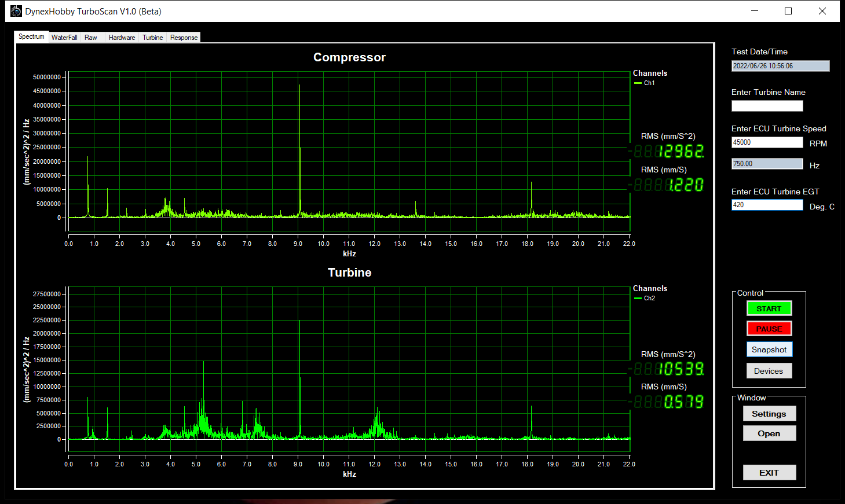Open the Response tab
This screenshot has width=845, height=504.
click(x=184, y=37)
